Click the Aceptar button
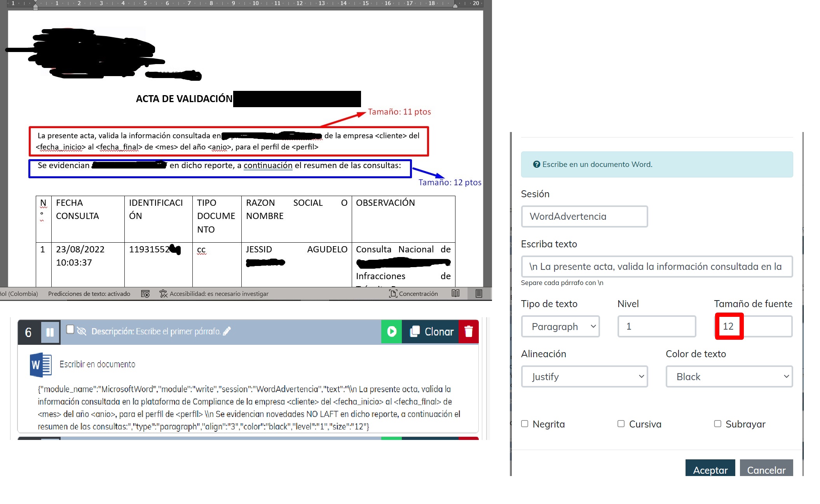Screen dimensions: 820x504 pyautogui.click(x=710, y=469)
